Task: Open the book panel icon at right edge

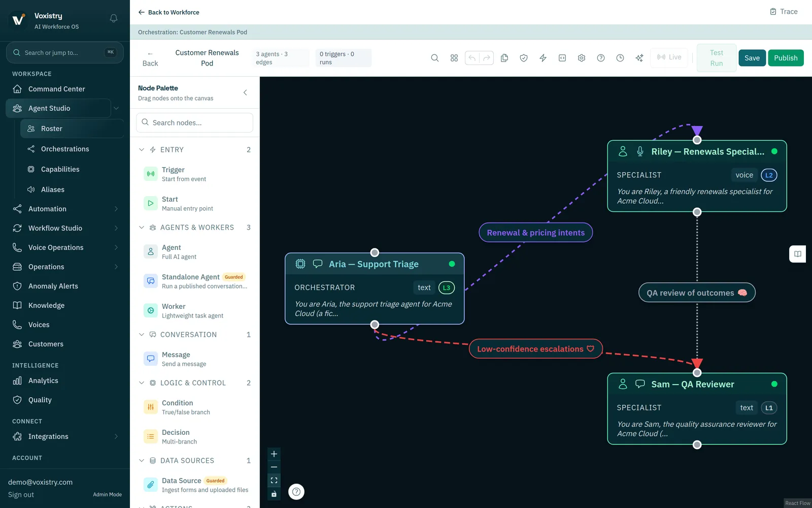Action: click(798, 254)
